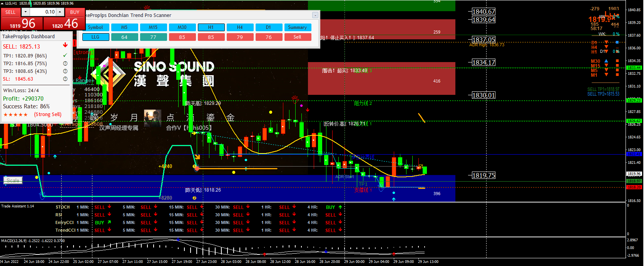This screenshot has width=644, height=266.
Task: Click the SELL TP2=1815.53 label
Action: pos(603,94)
